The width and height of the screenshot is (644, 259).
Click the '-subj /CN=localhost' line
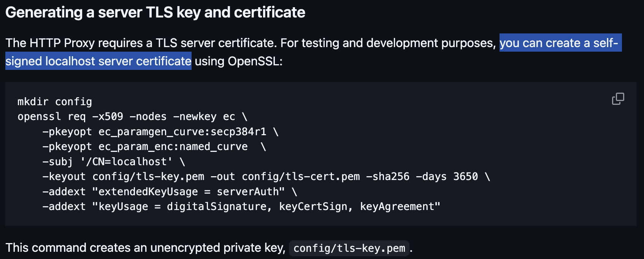coord(114,162)
